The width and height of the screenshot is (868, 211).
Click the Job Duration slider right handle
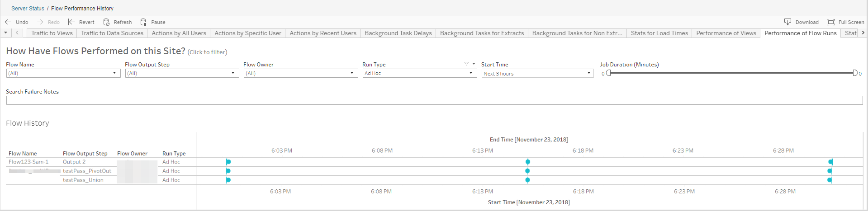[x=855, y=73]
